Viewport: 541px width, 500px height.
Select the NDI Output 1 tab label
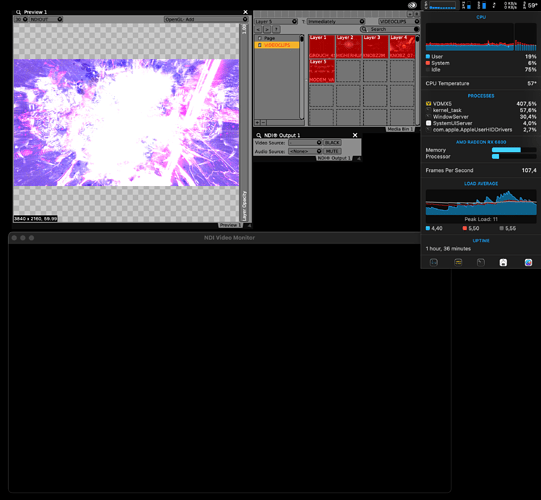[x=334, y=158]
